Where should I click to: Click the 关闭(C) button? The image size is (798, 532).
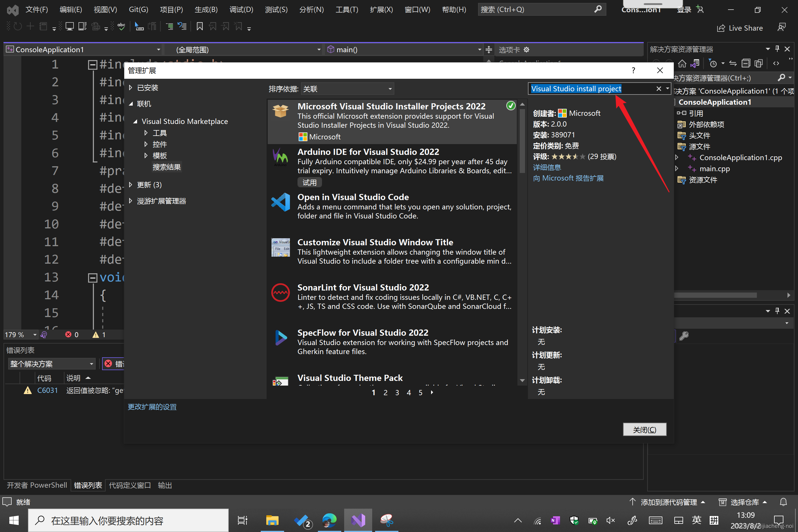644,430
